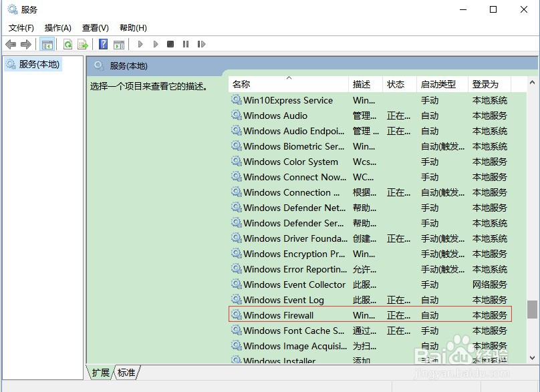540x392 pixels.
Task: Select the Windows Defender Ser... service name
Action: point(293,223)
